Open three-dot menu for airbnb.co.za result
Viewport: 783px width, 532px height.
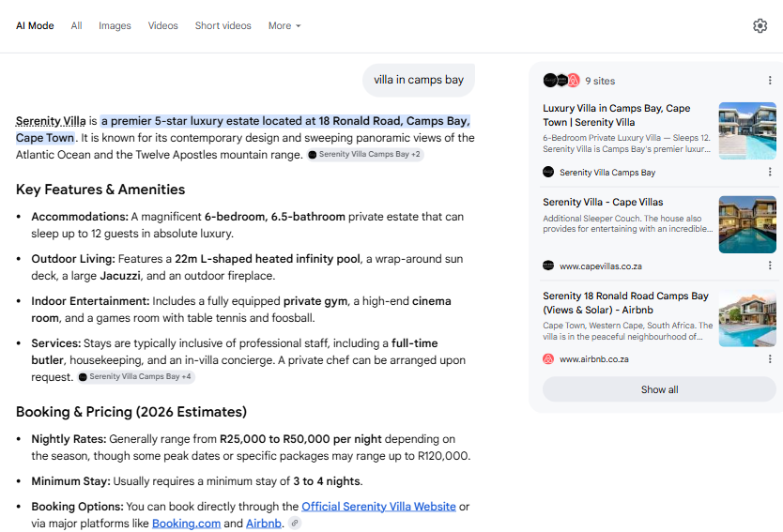(x=770, y=358)
